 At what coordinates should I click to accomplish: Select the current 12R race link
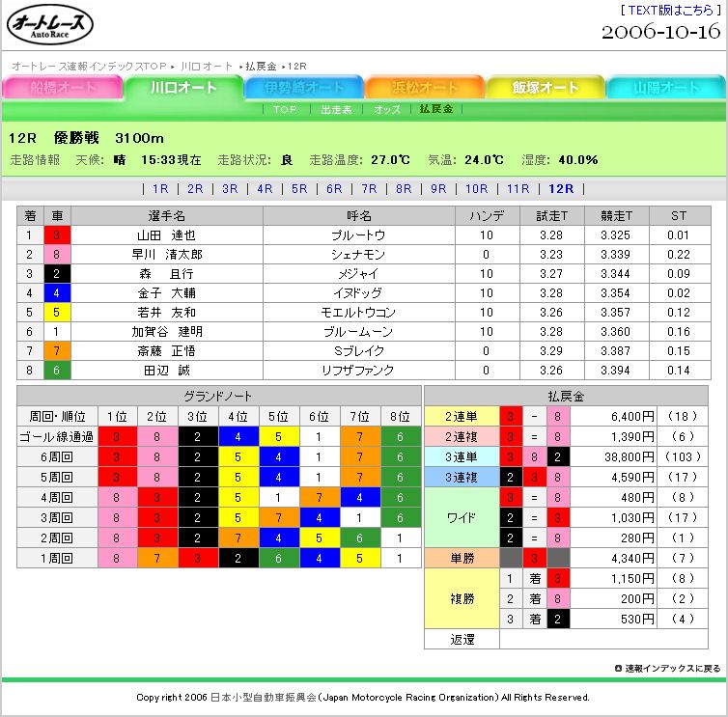pyautogui.click(x=561, y=189)
